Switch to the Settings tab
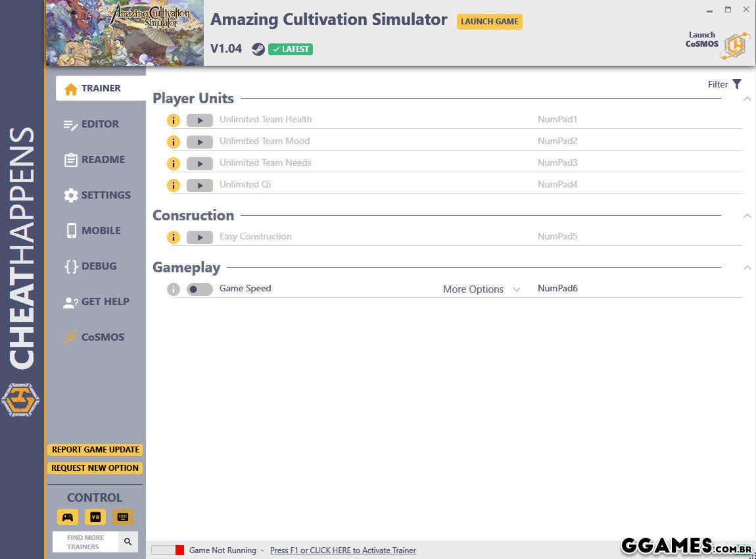This screenshot has height=559, width=756. coord(105,195)
